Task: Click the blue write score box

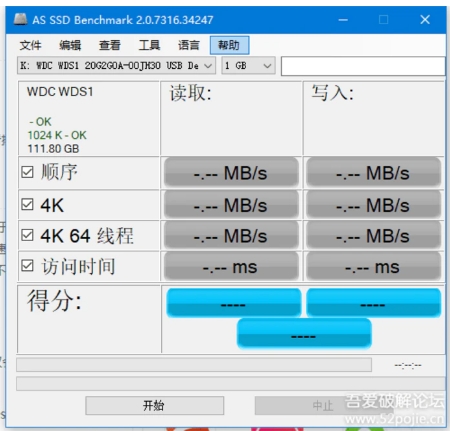Action: click(374, 302)
